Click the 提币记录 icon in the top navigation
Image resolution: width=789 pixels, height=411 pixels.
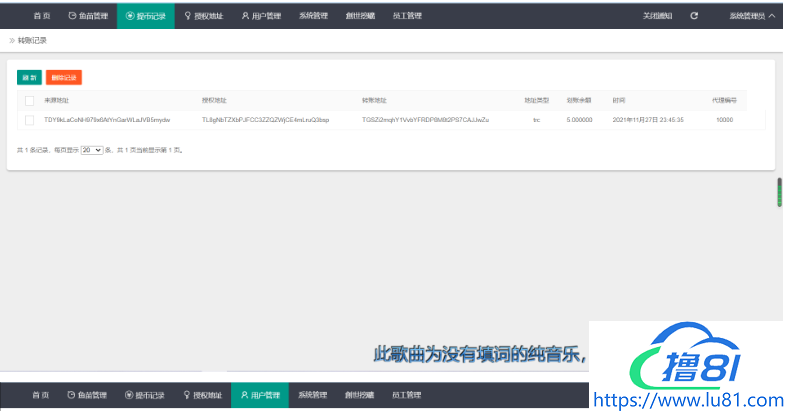[130, 16]
